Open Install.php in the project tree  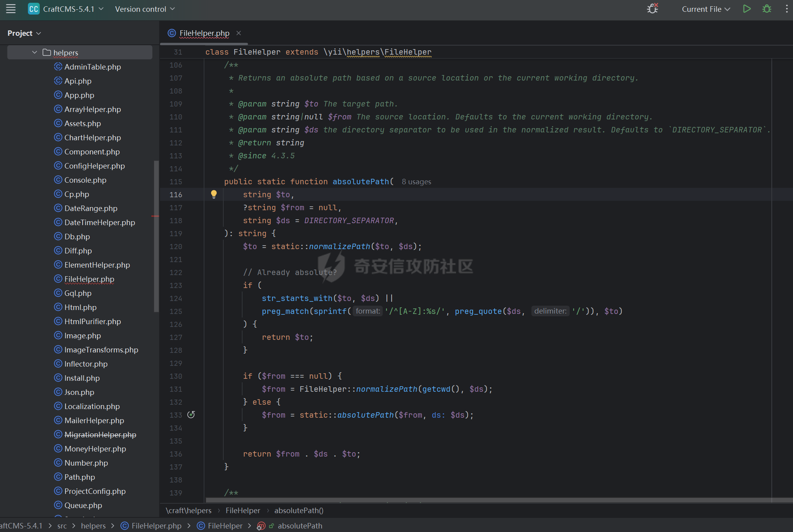(x=82, y=378)
